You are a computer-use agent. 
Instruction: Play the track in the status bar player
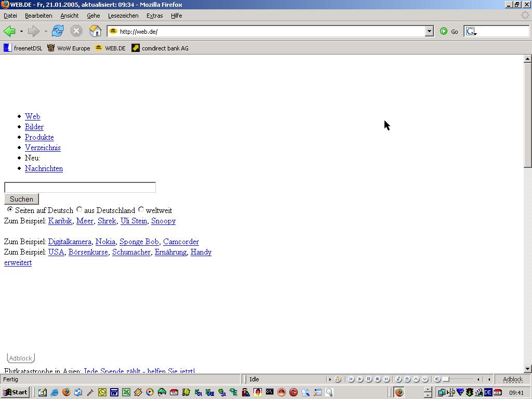pyautogui.click(x=360, y=379)
